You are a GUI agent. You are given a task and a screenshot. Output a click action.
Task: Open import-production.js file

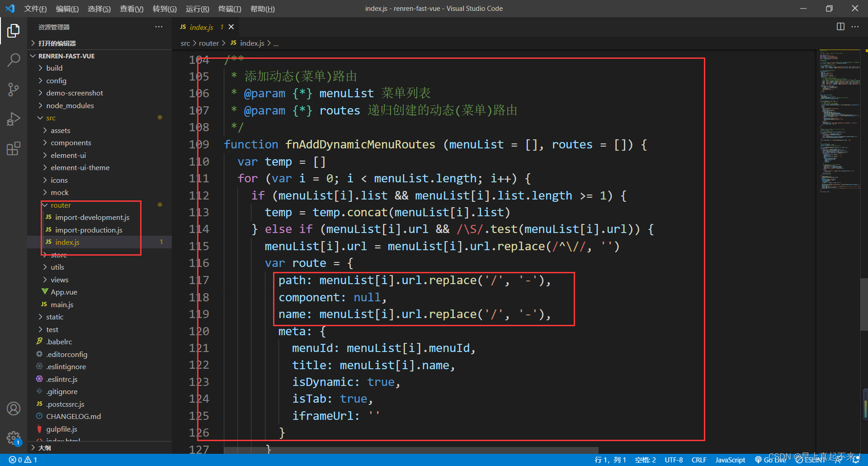pyautogui.click(x=89, y=230)
